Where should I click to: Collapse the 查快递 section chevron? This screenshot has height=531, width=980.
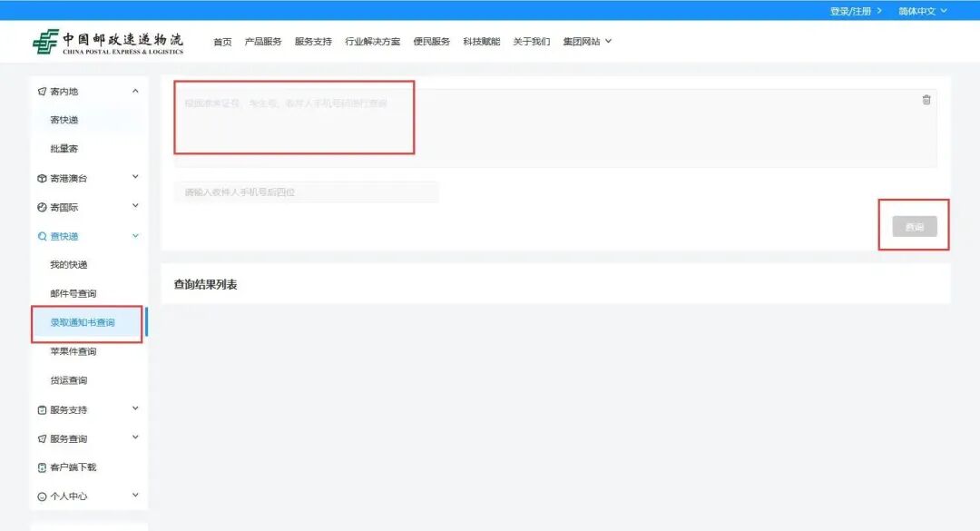tap(135, 236)
